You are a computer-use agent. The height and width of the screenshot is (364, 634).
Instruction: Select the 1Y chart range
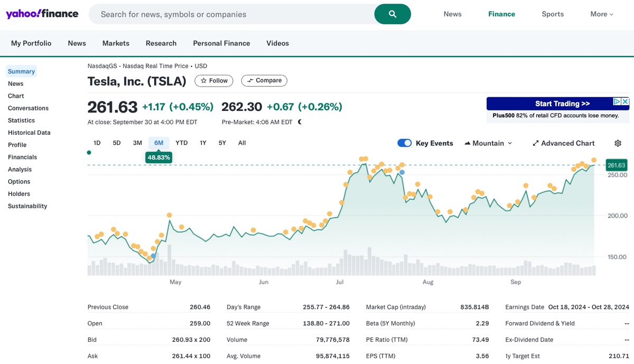pos(203,143)
